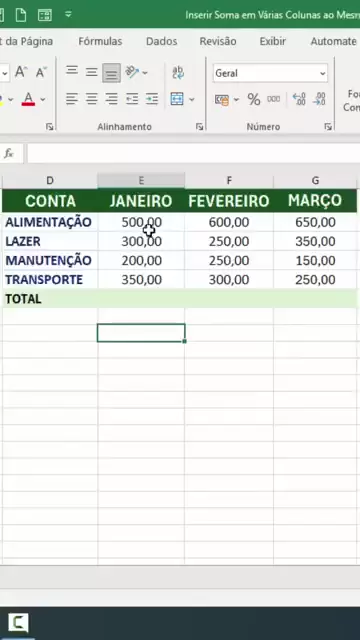Click the CONTA header cell
The image size is (360, 640).
coord(50,201)
